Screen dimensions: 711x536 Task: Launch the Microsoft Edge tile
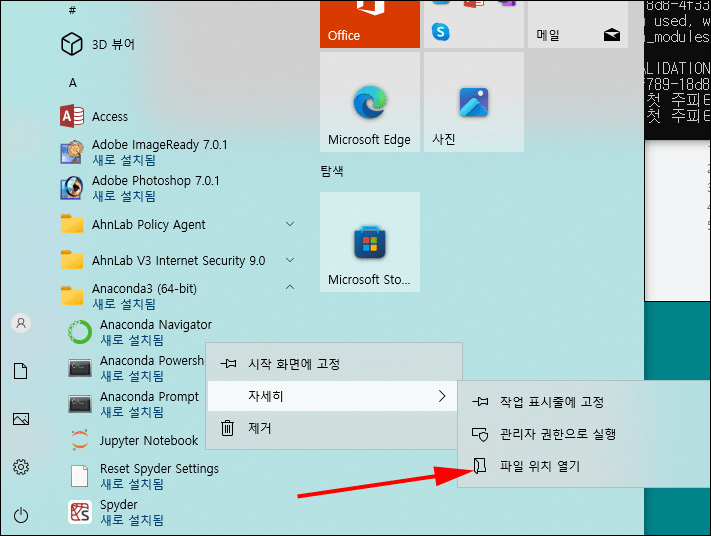pos(370,102)
